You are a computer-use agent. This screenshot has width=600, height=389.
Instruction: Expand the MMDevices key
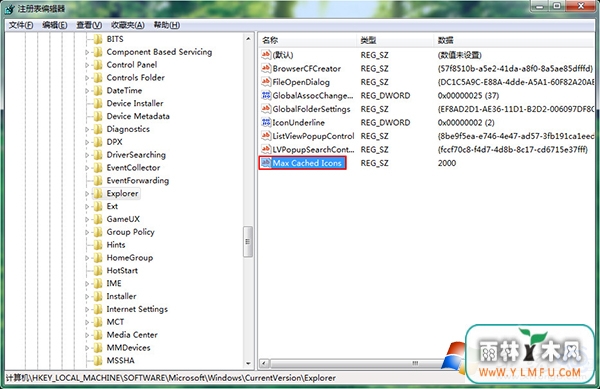pos(87,348)
